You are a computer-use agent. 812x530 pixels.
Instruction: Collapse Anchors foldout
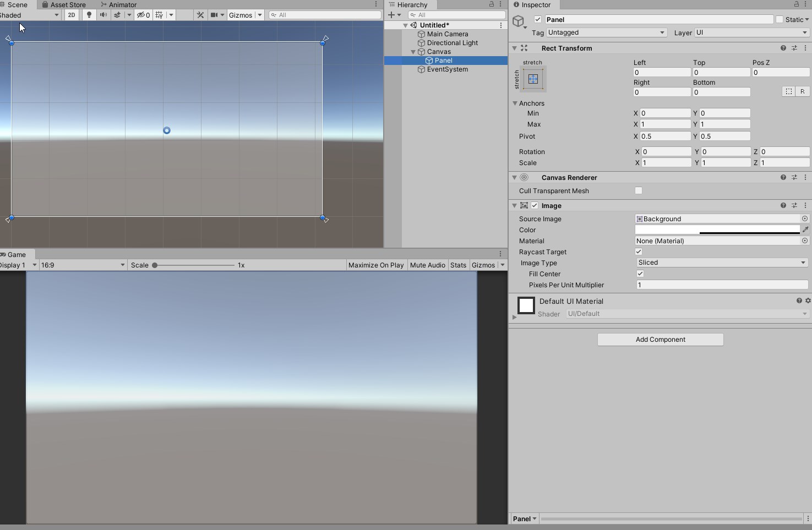(515, 103)
